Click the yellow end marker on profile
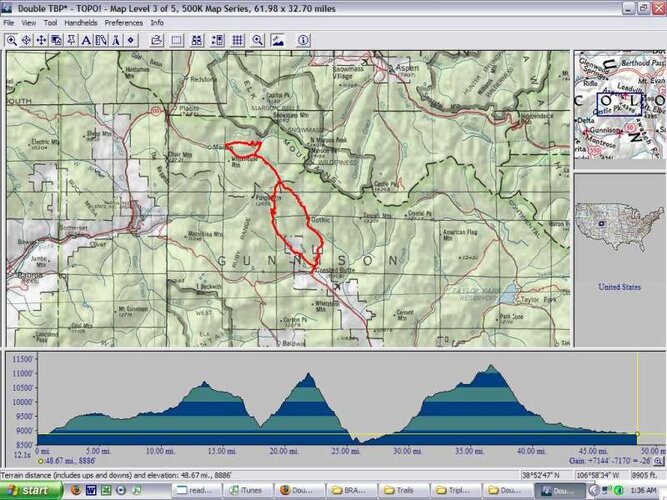Viewport: 667px width, 500px height. [637, 434]
